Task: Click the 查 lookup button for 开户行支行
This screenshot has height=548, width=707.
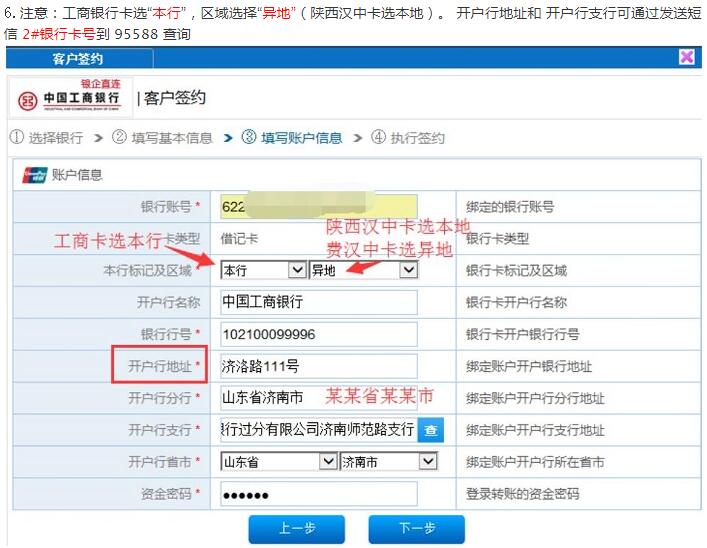Action: 431,430
